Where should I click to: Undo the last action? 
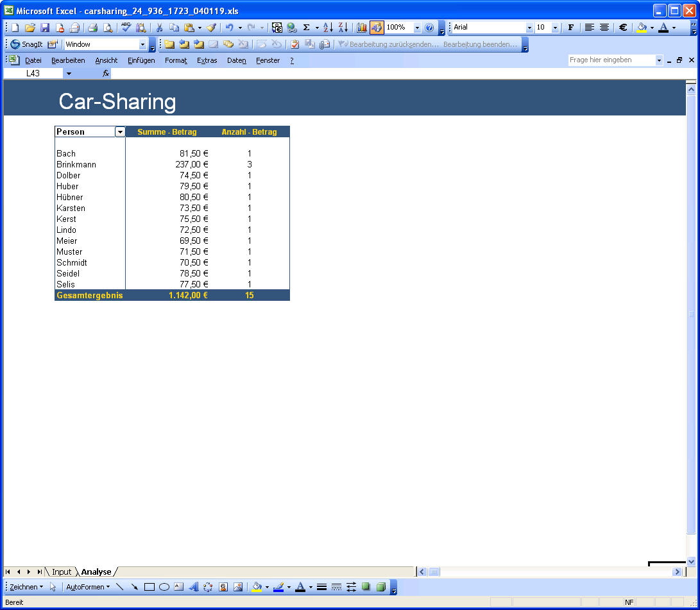(230, 28)
